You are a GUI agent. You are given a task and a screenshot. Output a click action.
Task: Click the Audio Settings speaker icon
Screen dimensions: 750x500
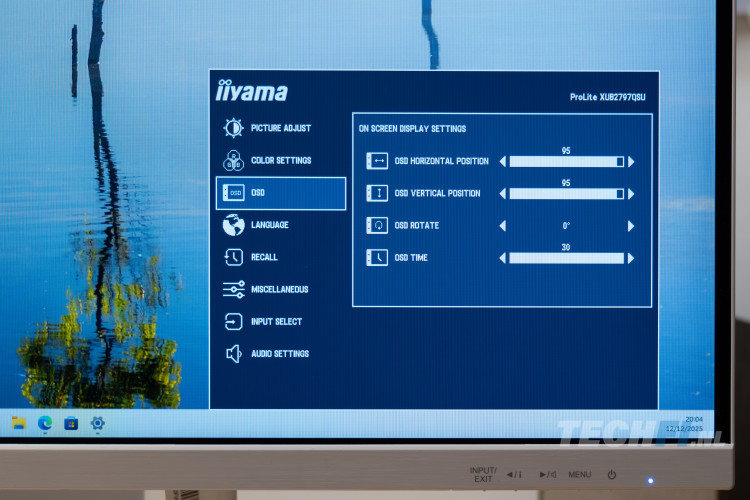click(x=233, y=354)
